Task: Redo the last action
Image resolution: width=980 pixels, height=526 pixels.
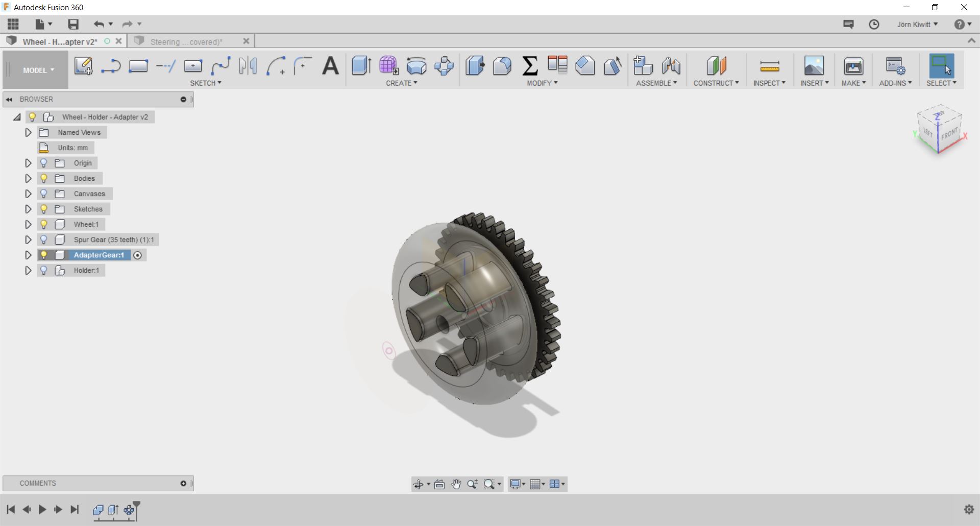Action: click(x=128, y=24)
